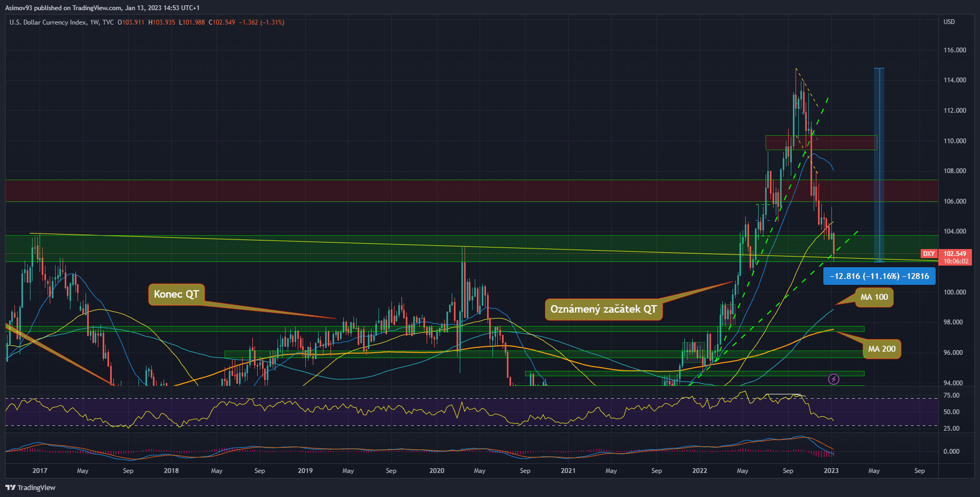Image resolution: width=980 pixels, height=497 pixels.
Task: Click the current price label 102.549
Action: click(x=954, y=254)
